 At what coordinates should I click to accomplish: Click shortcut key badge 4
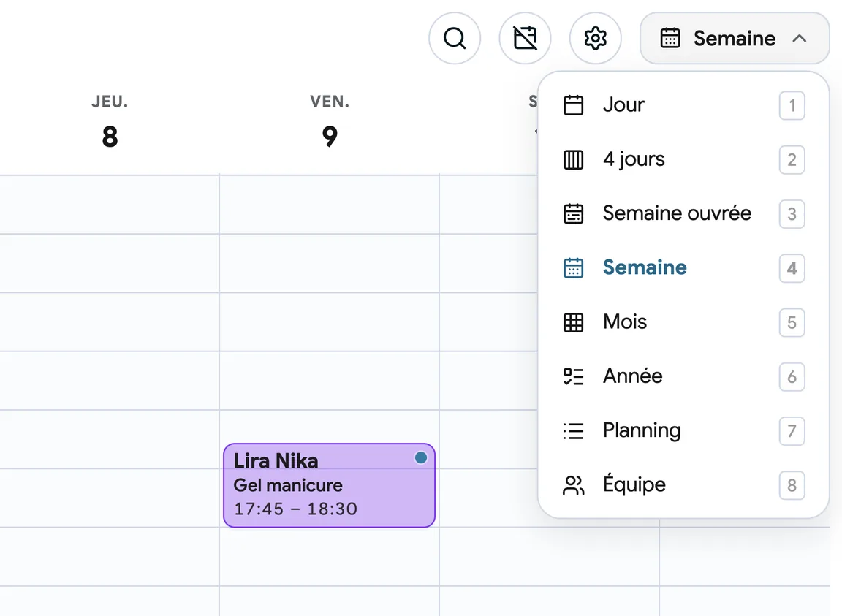click(x=792, y=268)
